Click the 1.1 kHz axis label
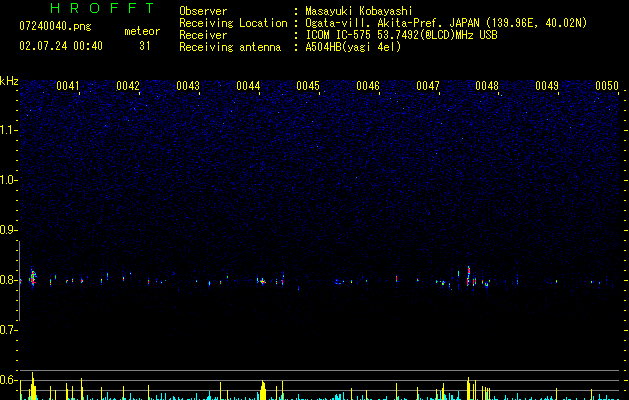 pyautogui.click(x=8, y=130)
